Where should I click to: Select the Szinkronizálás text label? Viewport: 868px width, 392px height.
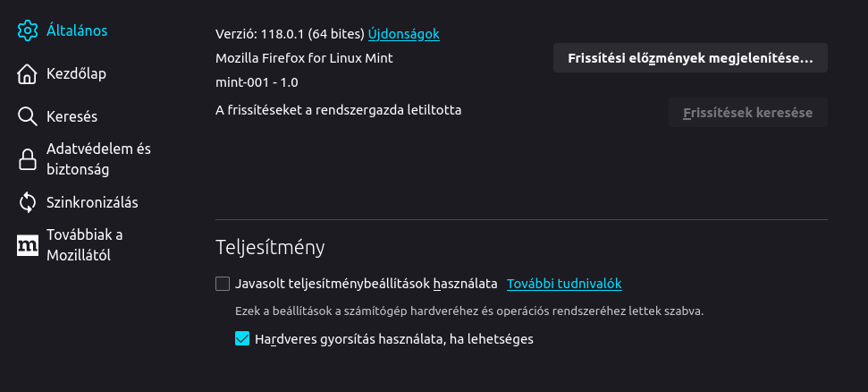(x=92, y=202)
